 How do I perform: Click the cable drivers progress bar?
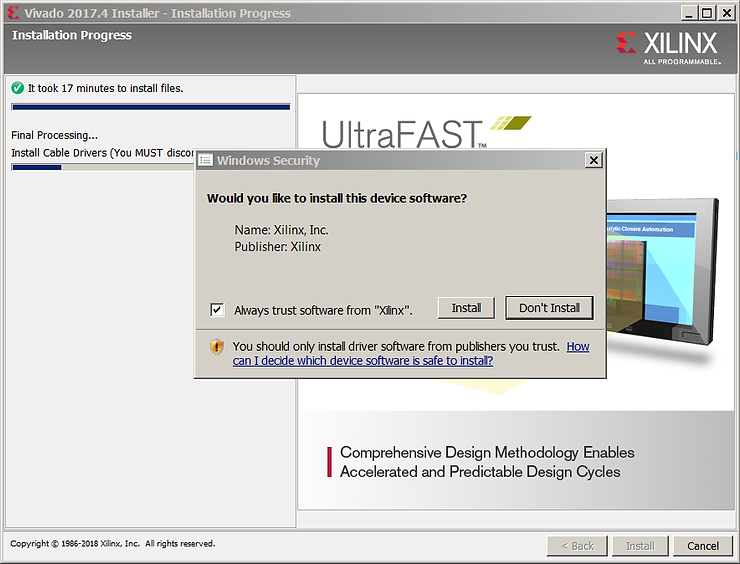102,167
